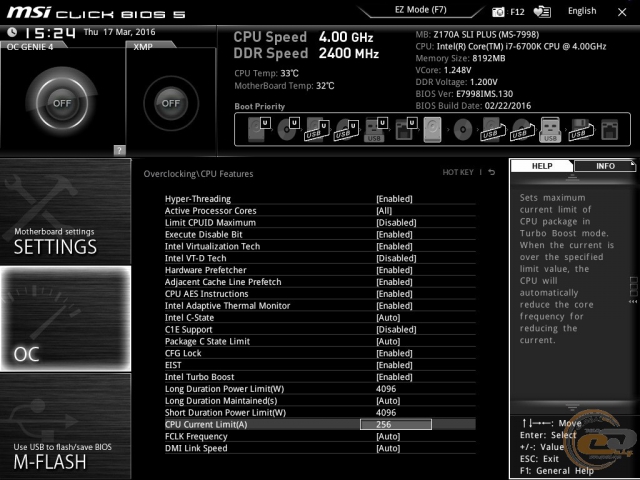The height and width of the screenshot is (480, 640).
Task: Select the highlighted legacy USB key boot icon
Action: 550,129
